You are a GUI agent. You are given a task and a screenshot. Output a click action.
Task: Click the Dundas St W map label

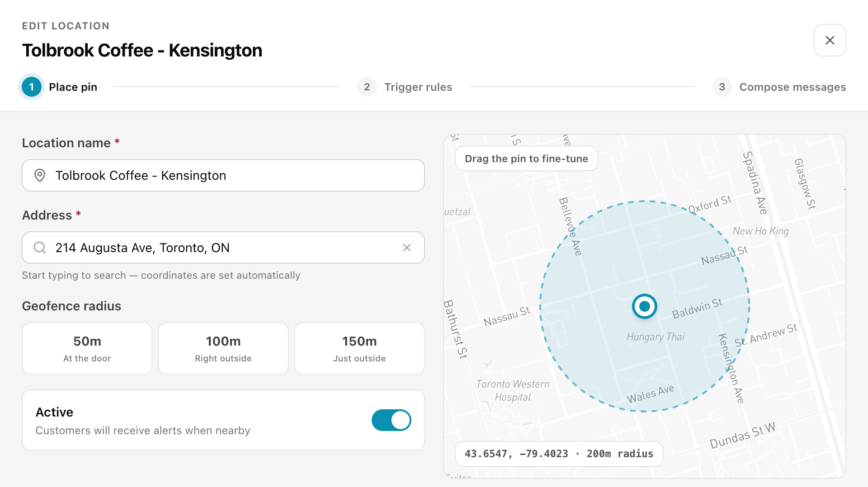742,435
